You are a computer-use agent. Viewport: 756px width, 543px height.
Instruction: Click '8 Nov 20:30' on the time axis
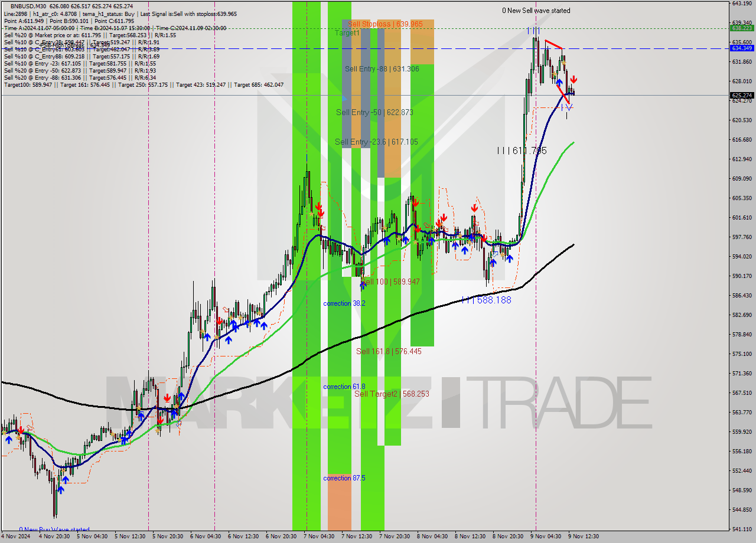click(x=508, y=537)
